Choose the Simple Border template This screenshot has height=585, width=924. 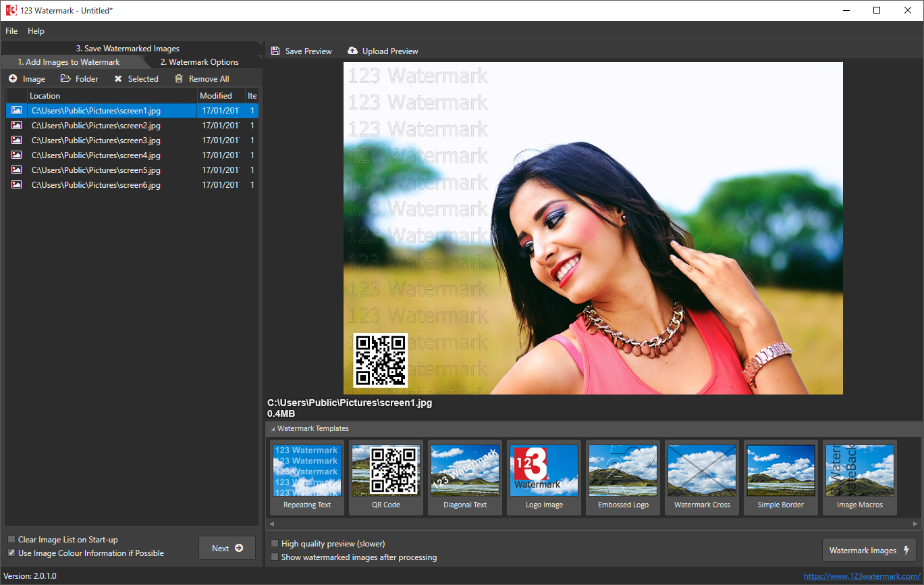tap(781, 478)
